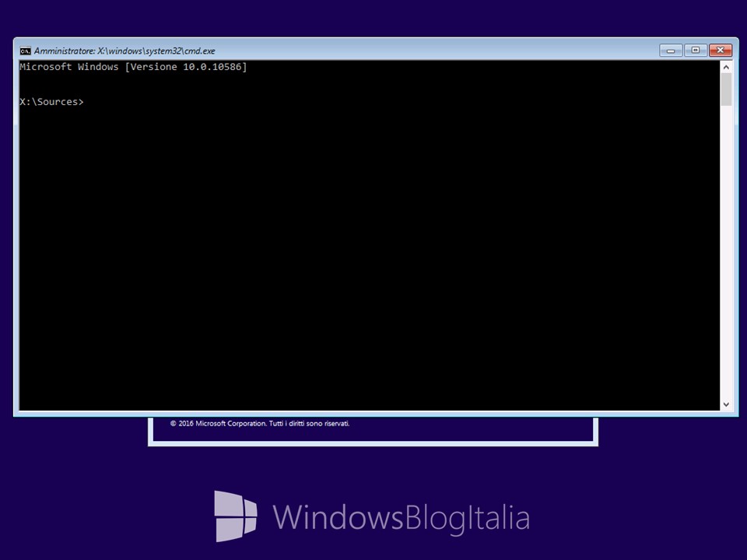Click the scrollbar up arrow
747x560 pixels.
point(726,67)
